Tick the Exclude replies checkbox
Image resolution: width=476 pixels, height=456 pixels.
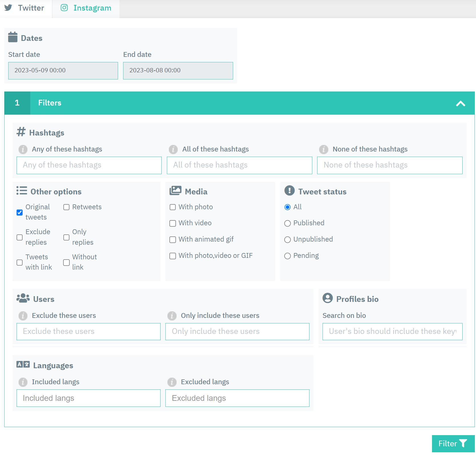[20, 237]
